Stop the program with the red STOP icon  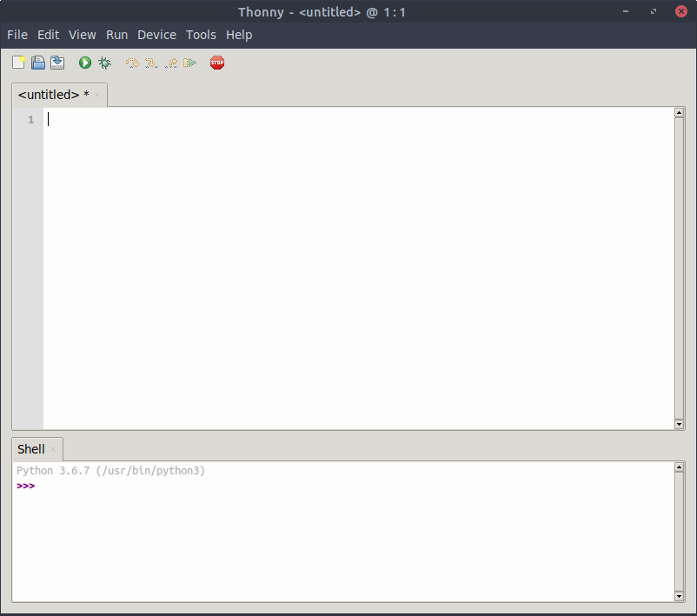click(217, 63)
